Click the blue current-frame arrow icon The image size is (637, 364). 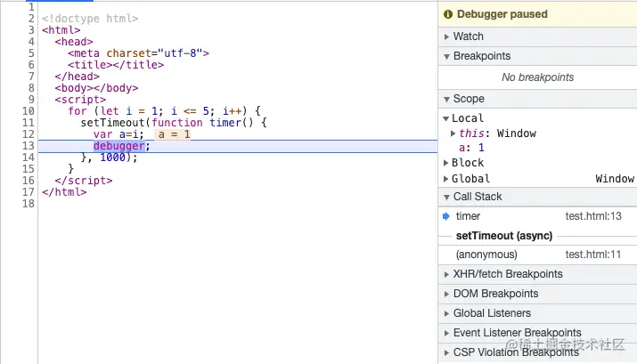(x=446, y=216)
